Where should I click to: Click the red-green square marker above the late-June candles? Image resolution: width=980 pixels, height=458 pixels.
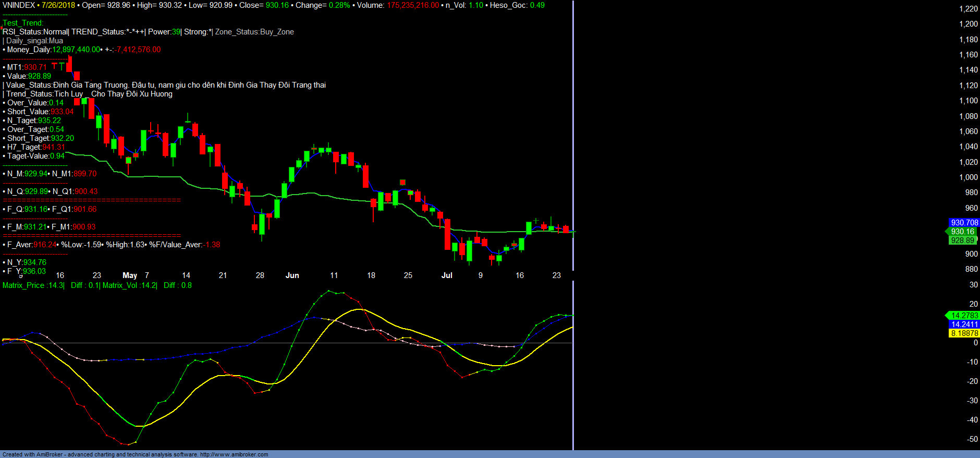click(402, 183)
